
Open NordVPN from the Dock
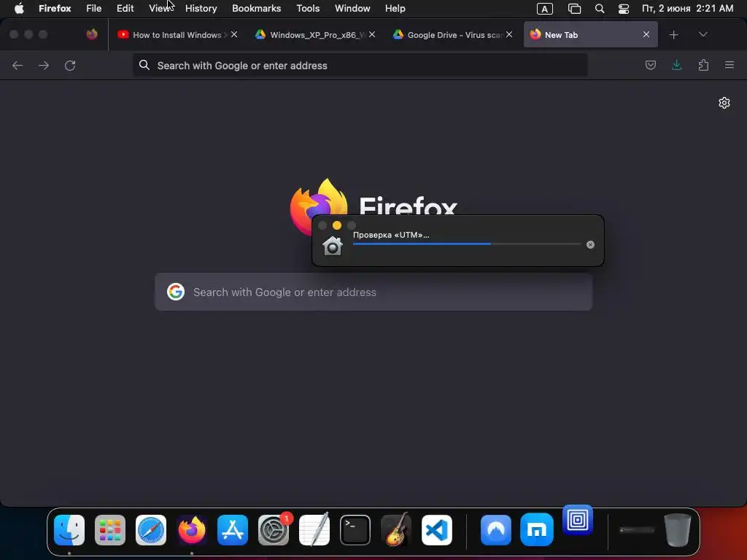coord(496,530)
